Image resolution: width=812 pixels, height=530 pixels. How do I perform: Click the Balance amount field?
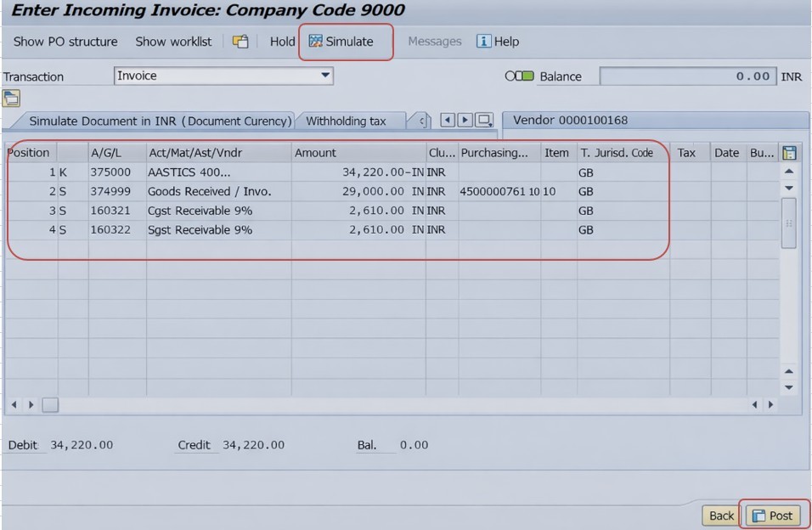pyautogui.click(x=688, y=76)
